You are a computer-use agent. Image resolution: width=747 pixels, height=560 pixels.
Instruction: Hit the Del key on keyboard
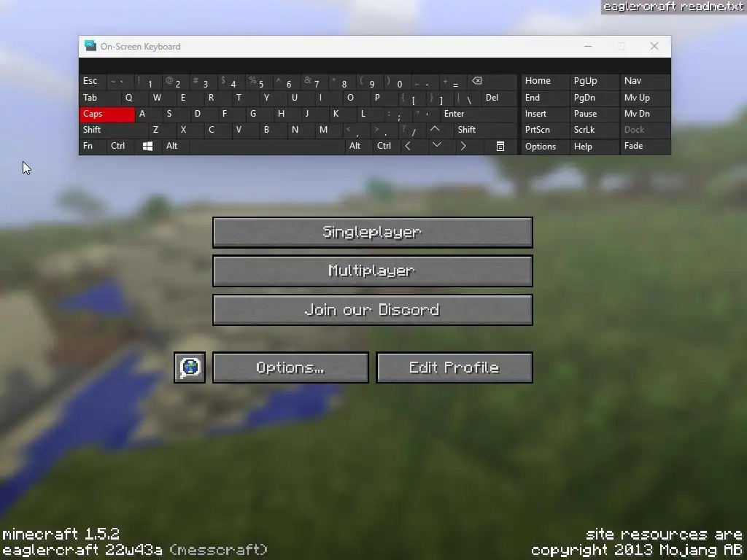499,98
